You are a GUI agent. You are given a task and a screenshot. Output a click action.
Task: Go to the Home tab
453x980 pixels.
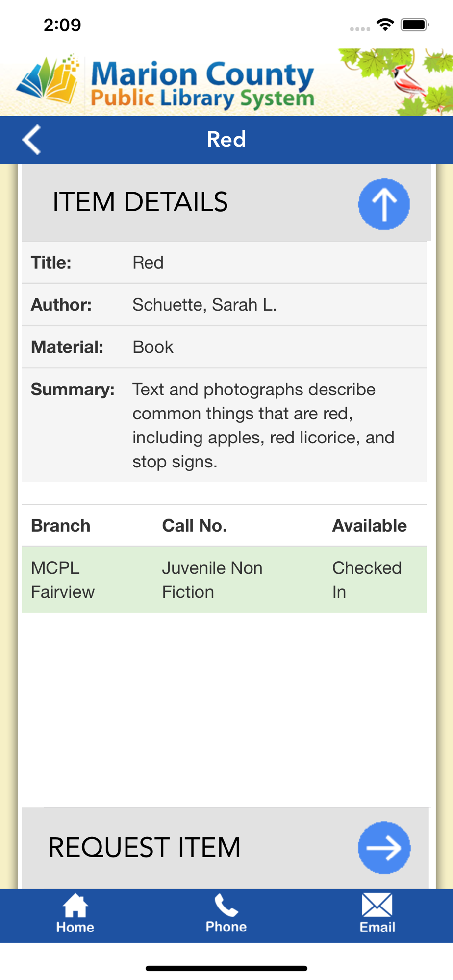coord(75,914)
